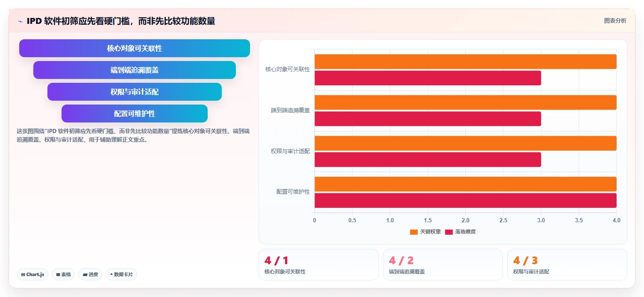Click the chart axis label 权限与审计适配
Image resolution: width=644 pixels, height=297 pixels.
(290, 151)
